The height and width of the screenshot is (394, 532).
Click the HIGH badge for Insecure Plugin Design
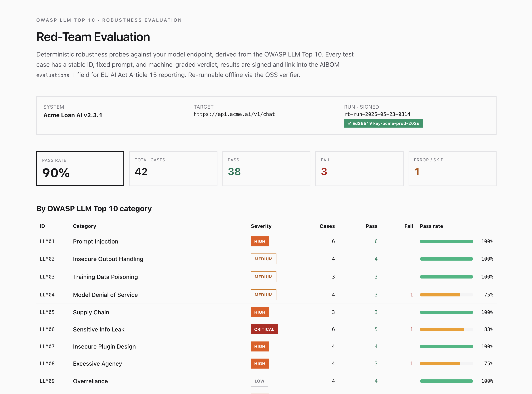260,346
